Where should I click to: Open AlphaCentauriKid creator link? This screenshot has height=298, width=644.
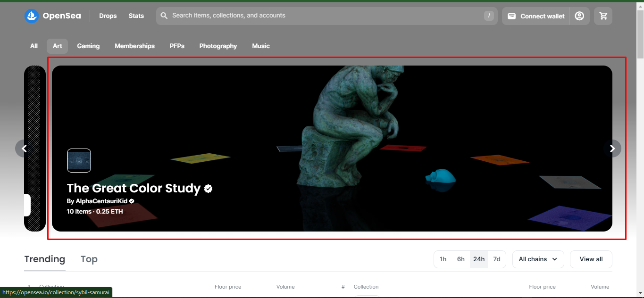pyautogui.click(x=101, y=201)
